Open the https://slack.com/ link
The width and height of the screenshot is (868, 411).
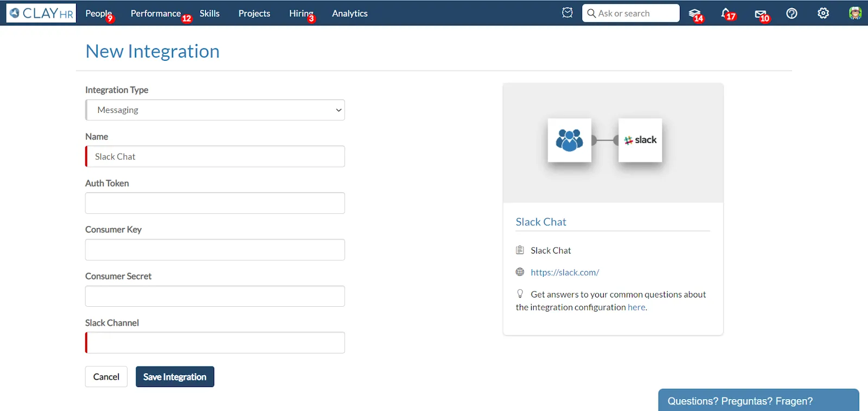565,273
